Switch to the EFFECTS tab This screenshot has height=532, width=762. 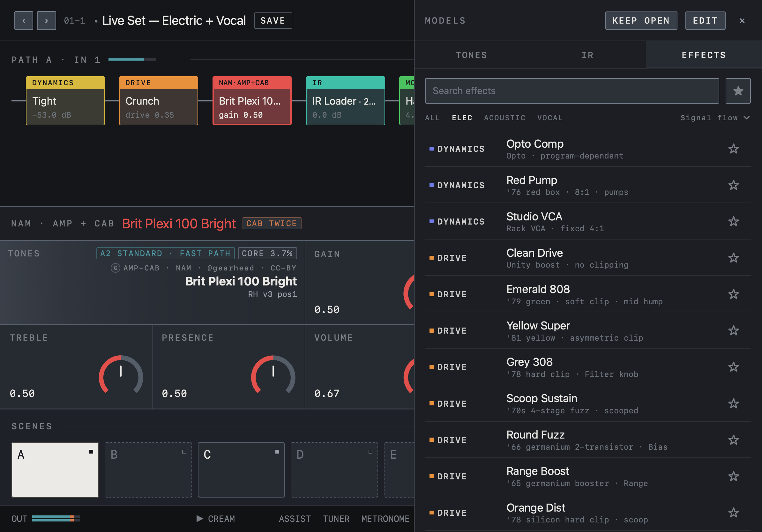coord(704,55)
